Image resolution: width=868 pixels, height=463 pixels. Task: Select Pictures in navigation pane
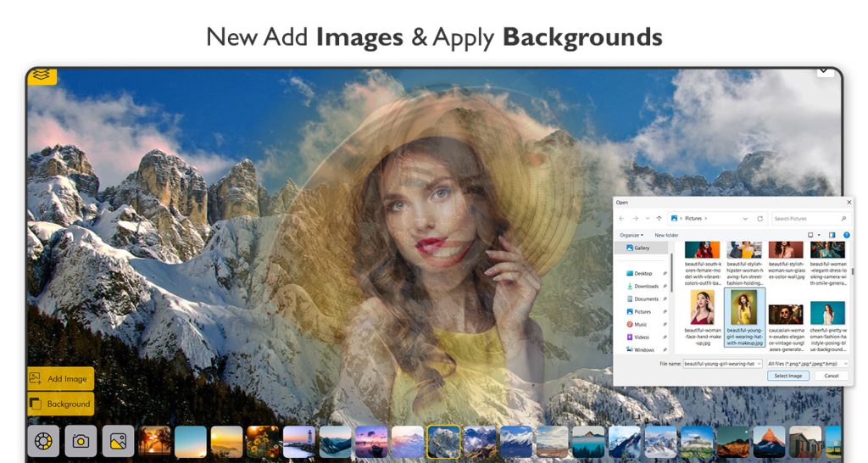click(639, 312)
